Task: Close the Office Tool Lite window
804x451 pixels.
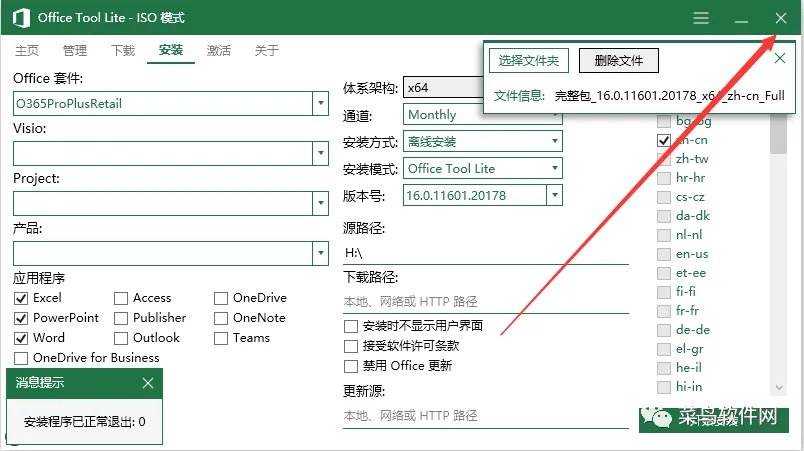Action: pyautogui.click(x=780, y=18)
